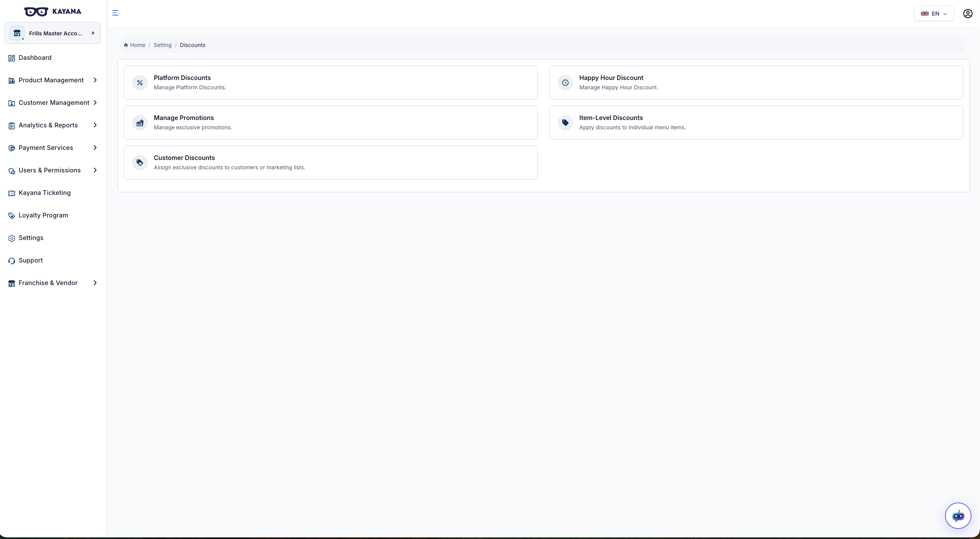This screenshot has height=539, width=980.
Task: Click the Support headset icon
Action: [12, 261]
